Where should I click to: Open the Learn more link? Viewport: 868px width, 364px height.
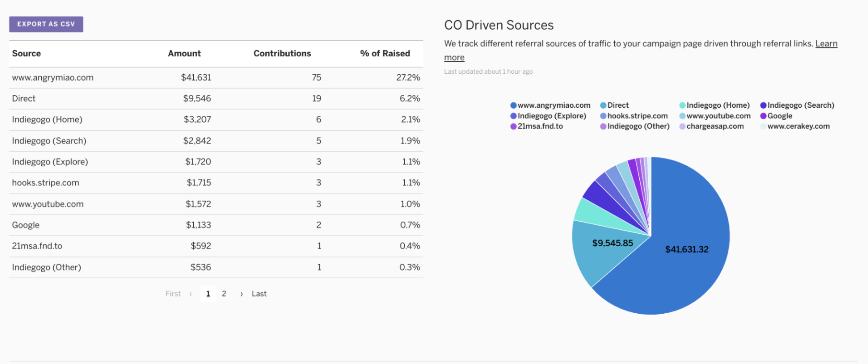coord(826,44)
